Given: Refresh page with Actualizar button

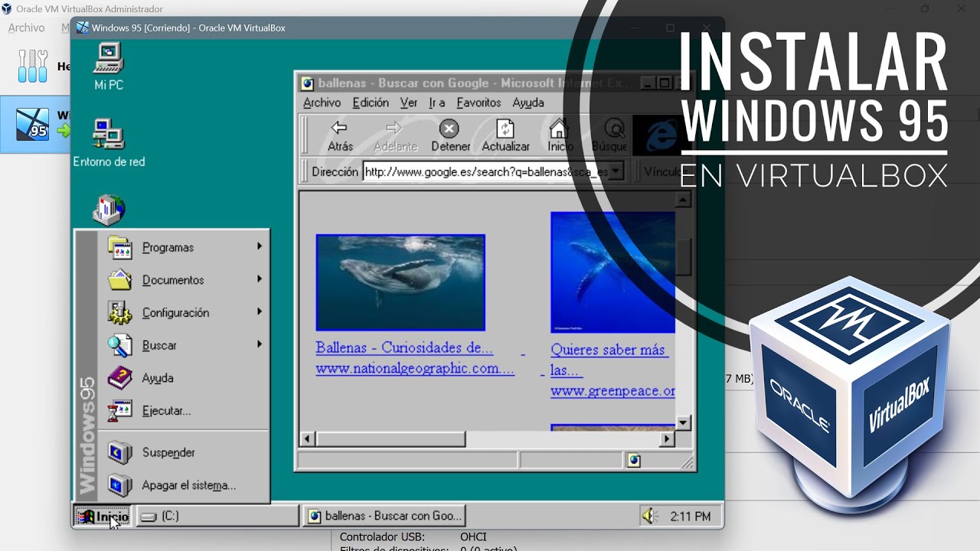Looking at the screenshot, I should 505,135.
